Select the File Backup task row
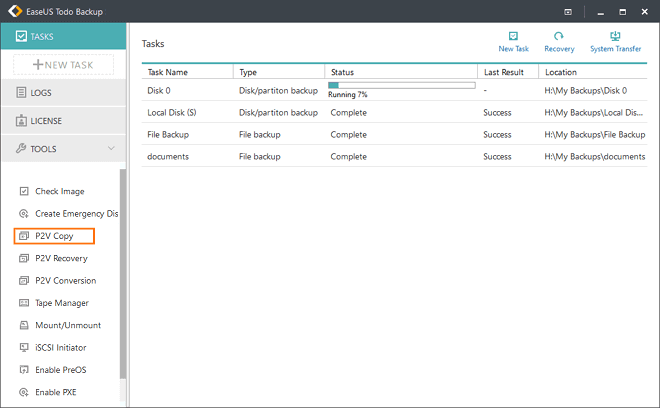The image size is (660, 408). 170,134
